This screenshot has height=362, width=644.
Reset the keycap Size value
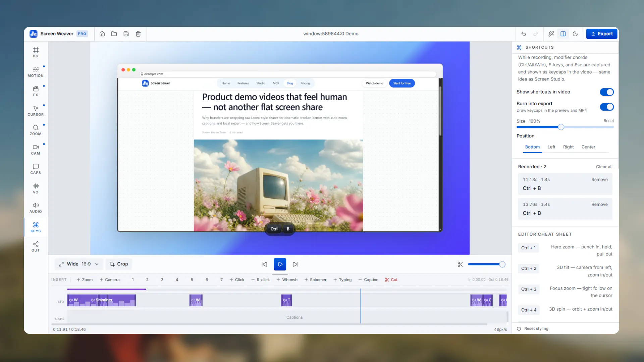click(609, 121)
